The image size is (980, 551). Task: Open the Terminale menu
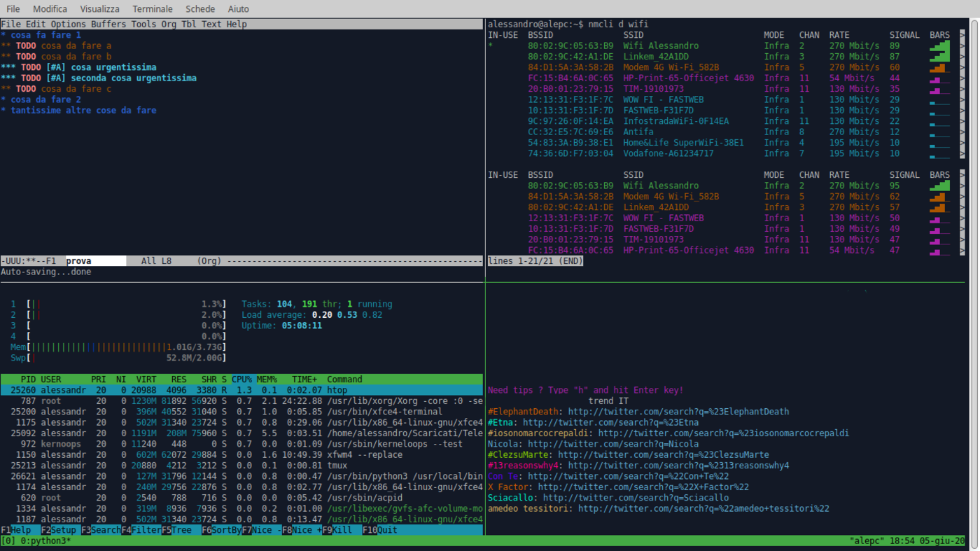coord(153,9)
